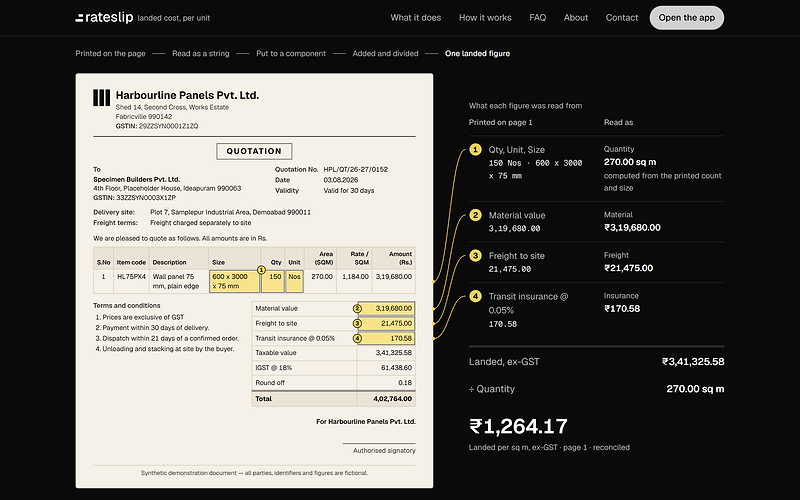Screen dimensions: 800x500
Task: Open the What it does nav link
Action: click(416, 17)
